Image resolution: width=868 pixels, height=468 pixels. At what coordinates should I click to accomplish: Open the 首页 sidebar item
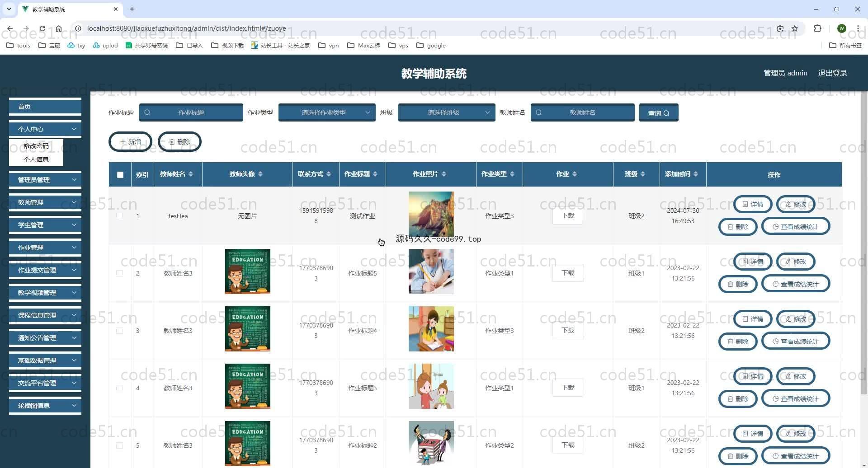pyautogui.click(x=45, y=107)
